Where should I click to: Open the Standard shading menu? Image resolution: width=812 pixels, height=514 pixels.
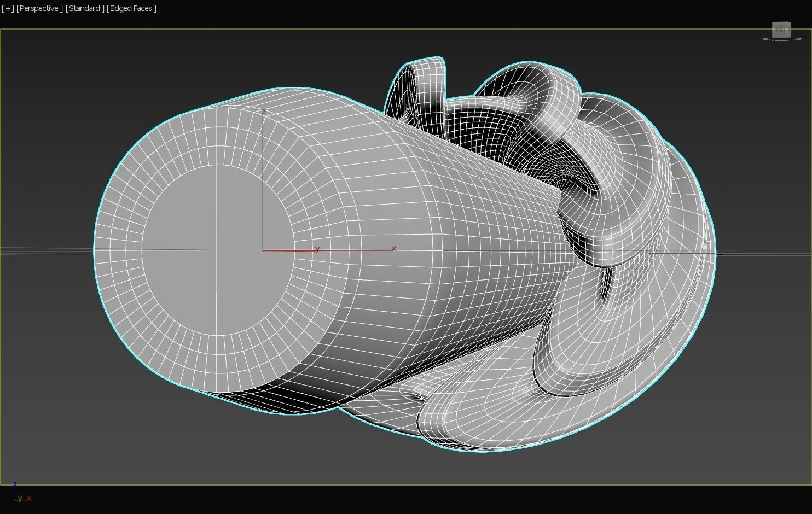click(x=84, y=8)
